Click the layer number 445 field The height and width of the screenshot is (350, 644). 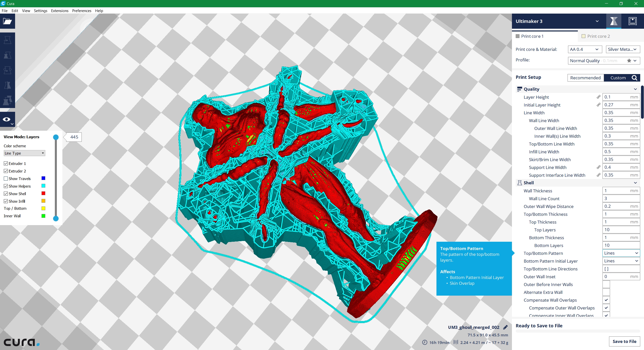click(74, 137)
